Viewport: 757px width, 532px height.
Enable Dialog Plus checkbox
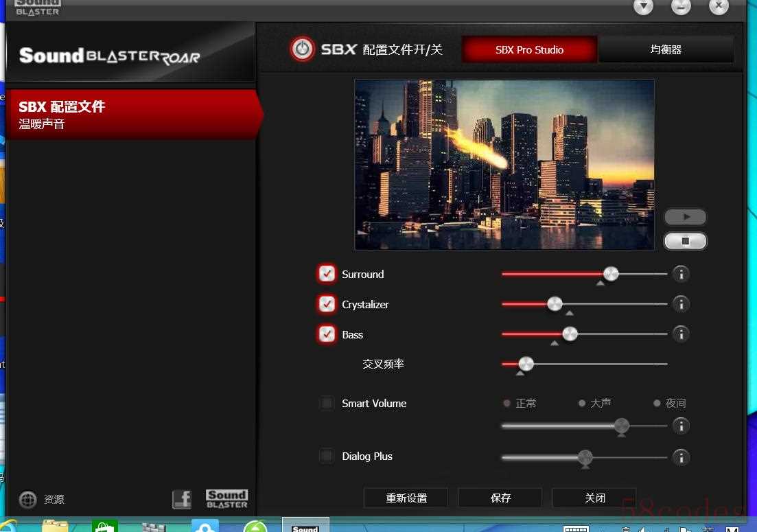pyautogui.click(x=327, y=456)
